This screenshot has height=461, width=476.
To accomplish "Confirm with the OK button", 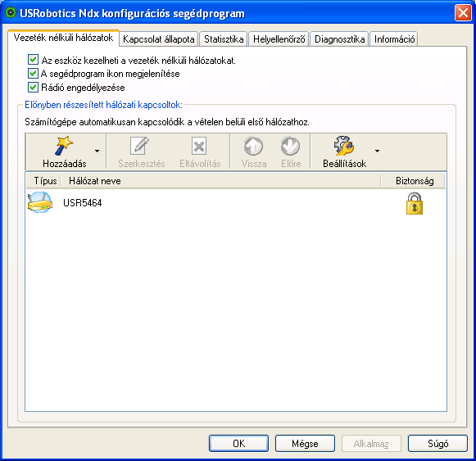I will point(238,444).
